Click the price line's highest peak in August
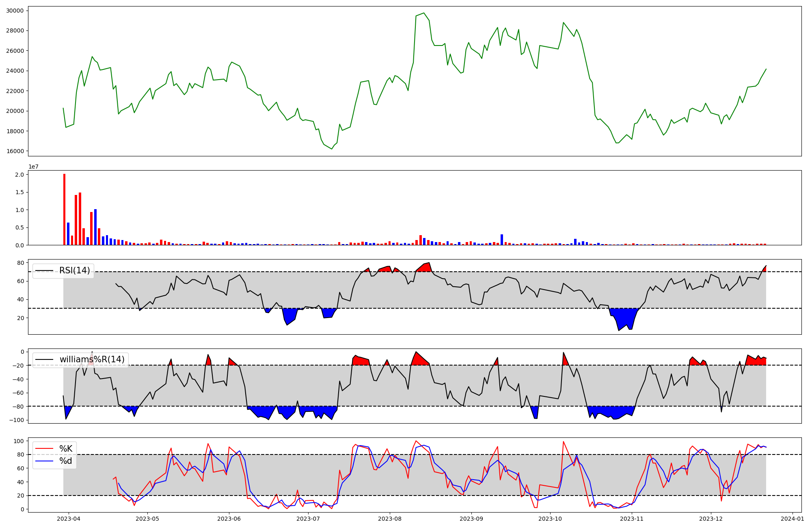Screen dimensions: 812x528 pos(424,13)
